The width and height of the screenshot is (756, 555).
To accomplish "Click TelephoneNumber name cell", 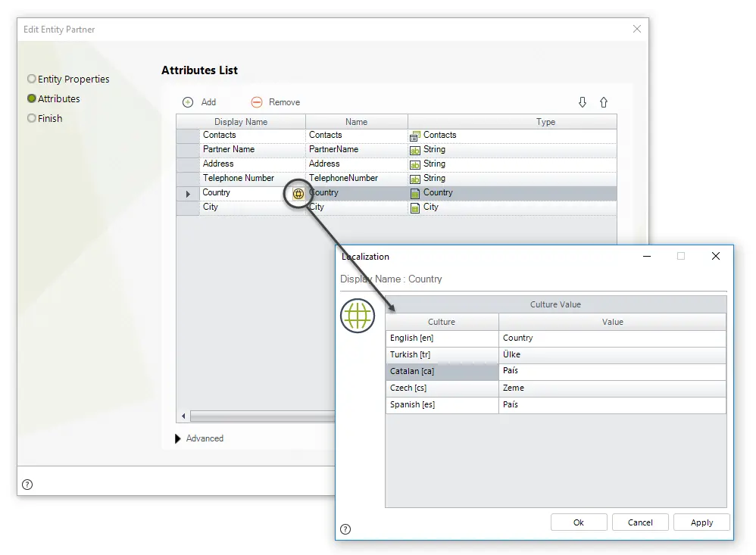I will pos(356,179).
